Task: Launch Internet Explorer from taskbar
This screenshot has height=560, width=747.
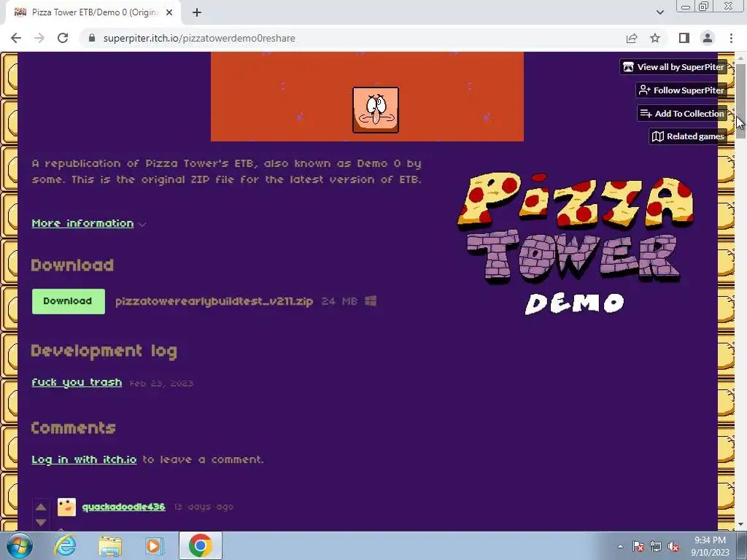Action: point(65,545)
